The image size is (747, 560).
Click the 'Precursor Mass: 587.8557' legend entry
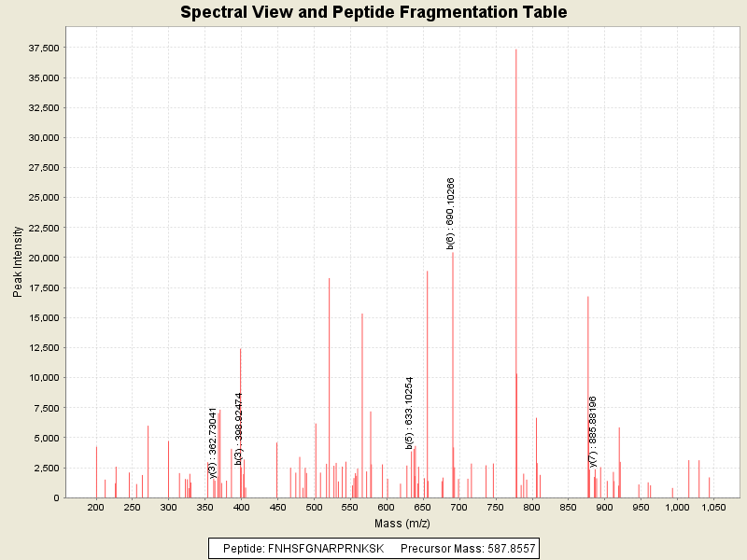click(468, 548)
